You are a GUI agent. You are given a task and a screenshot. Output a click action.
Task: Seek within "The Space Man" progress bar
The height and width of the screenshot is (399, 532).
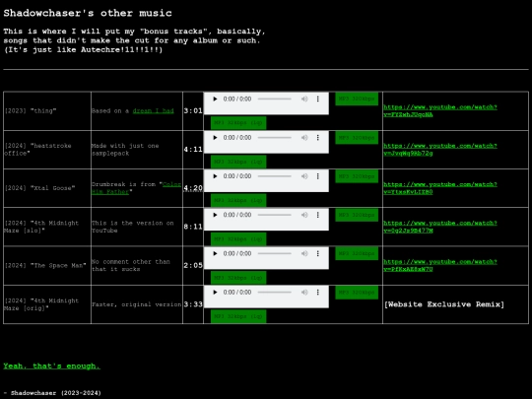[275, 254]
